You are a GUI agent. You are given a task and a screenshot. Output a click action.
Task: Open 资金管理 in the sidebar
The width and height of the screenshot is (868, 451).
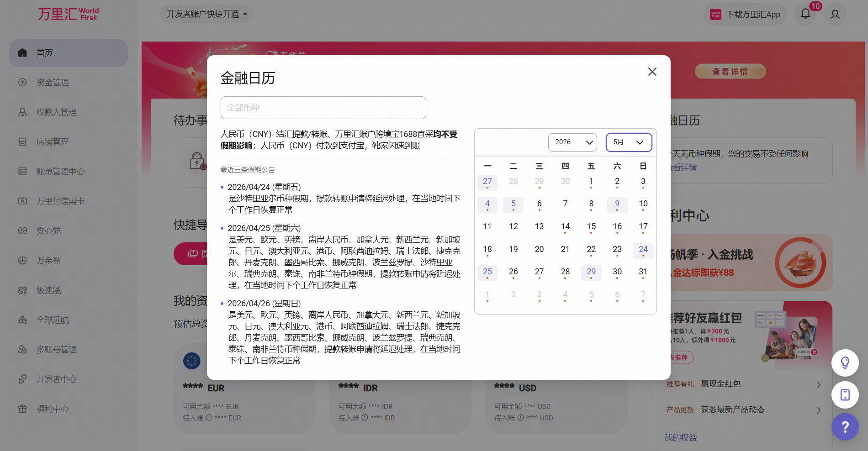coord(53,83)
